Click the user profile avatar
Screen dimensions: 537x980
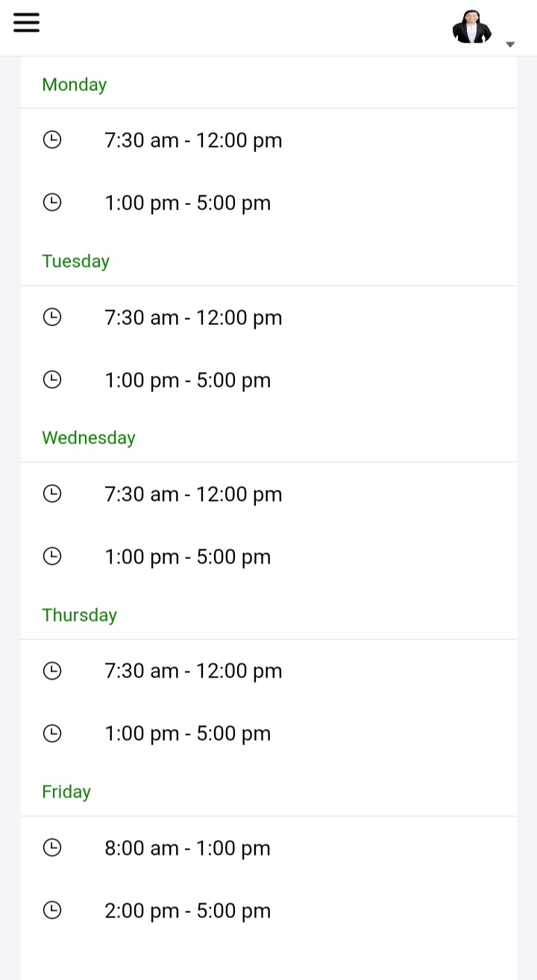pos(471,27)
